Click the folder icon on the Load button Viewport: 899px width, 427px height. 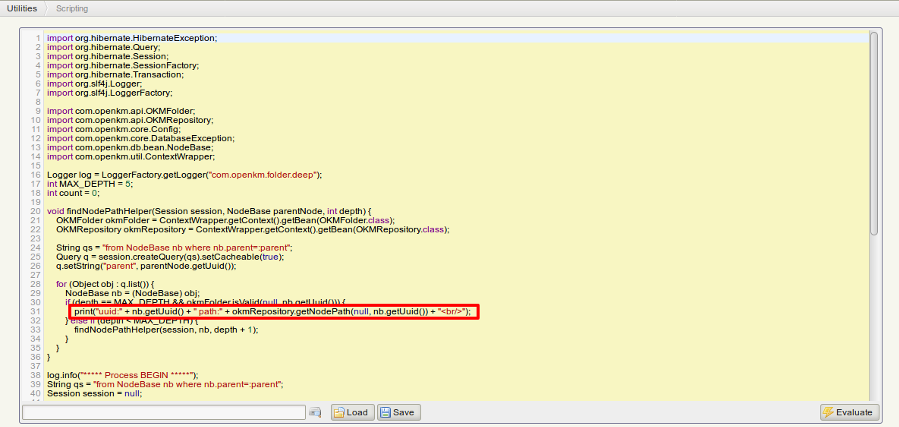(x=339, y=412)
